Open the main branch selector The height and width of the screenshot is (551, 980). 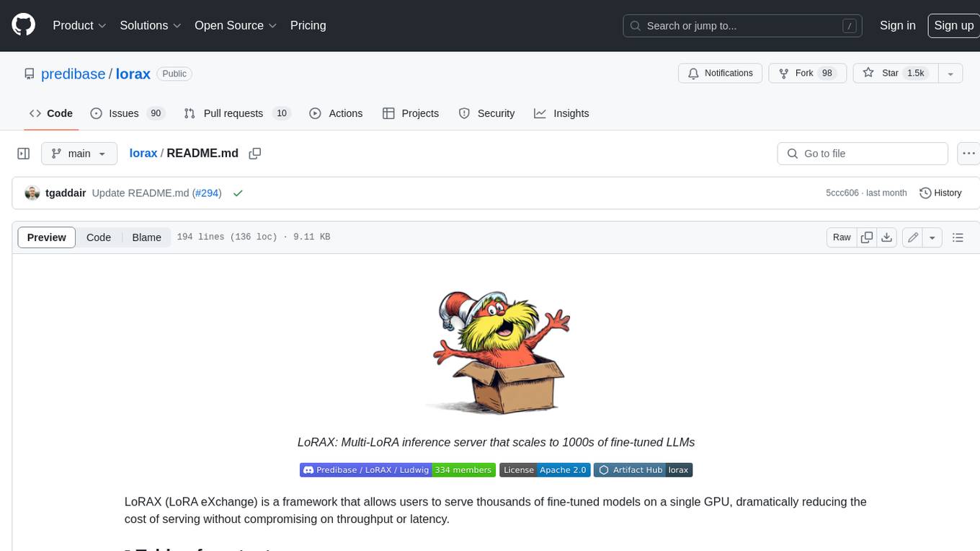79,154
